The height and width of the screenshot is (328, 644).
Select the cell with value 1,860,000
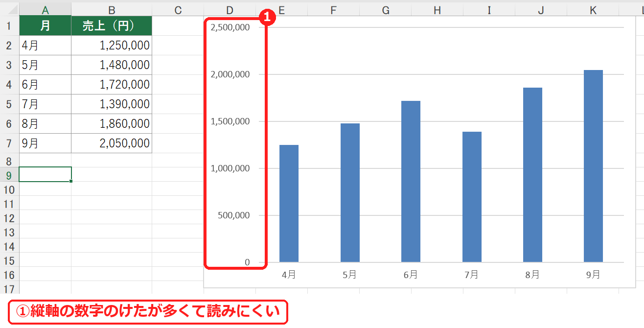[x=112, y=124]
